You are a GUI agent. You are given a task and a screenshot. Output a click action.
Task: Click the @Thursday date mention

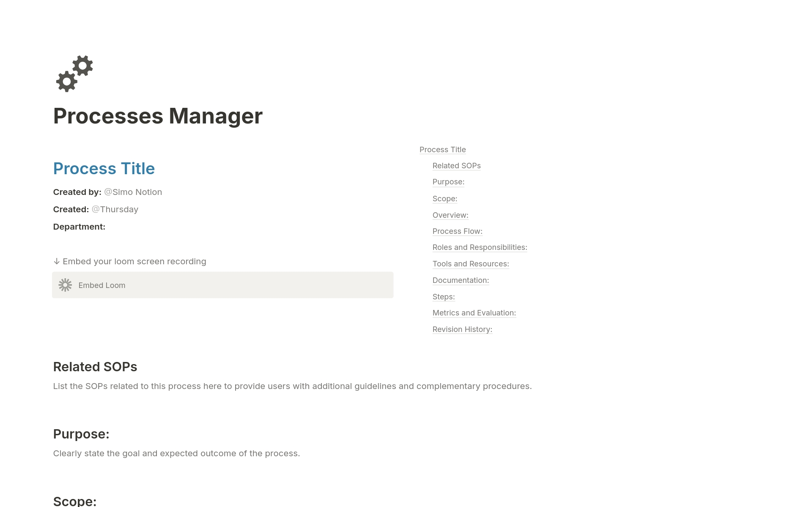(x=115, y=209)
